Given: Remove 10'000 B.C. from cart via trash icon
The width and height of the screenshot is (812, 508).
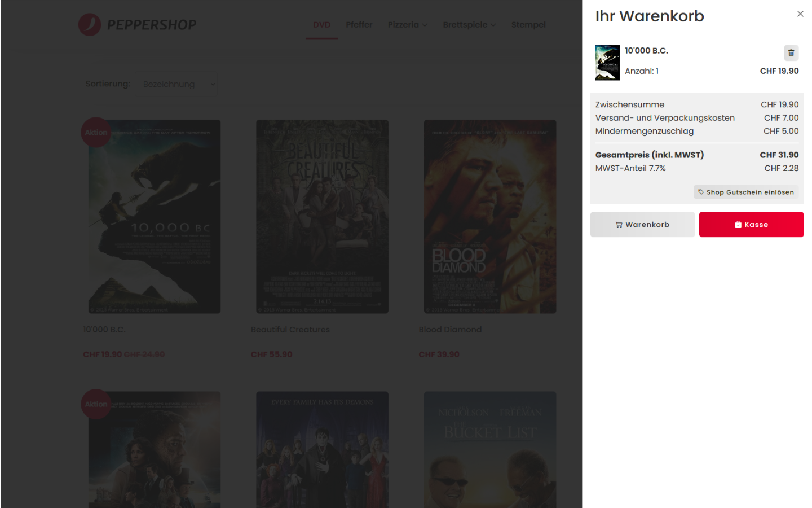Looking at the screenshot, I should point(791,52).
